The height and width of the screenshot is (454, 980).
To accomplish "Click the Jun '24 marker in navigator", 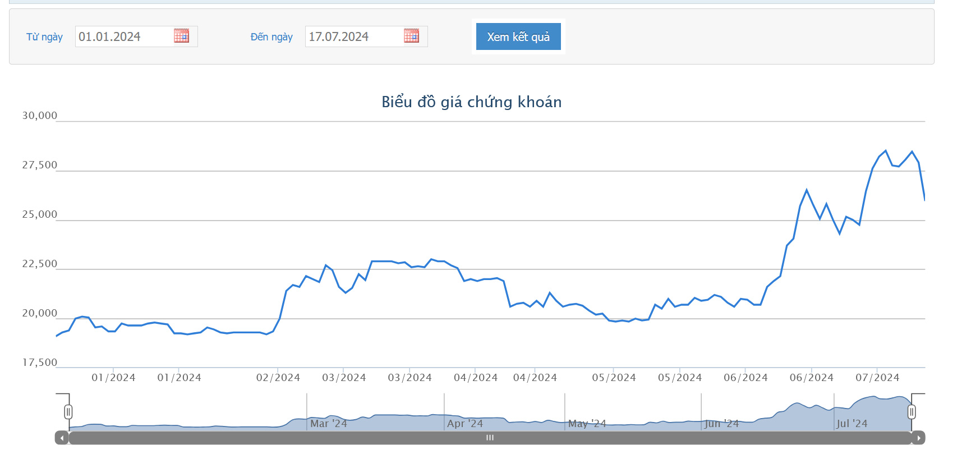I will click(721, 424).
